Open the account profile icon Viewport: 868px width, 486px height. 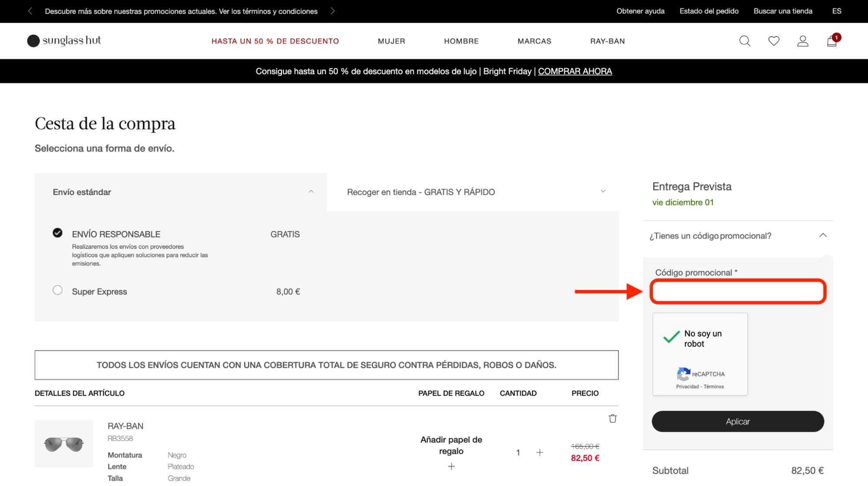pyautogui.click(x=803, y=41)
